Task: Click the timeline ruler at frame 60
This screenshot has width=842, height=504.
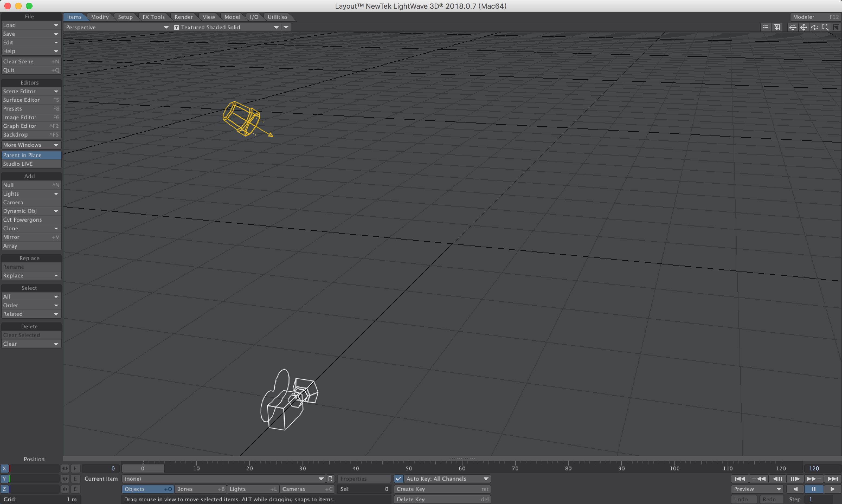Action: (x=462, y=468)
